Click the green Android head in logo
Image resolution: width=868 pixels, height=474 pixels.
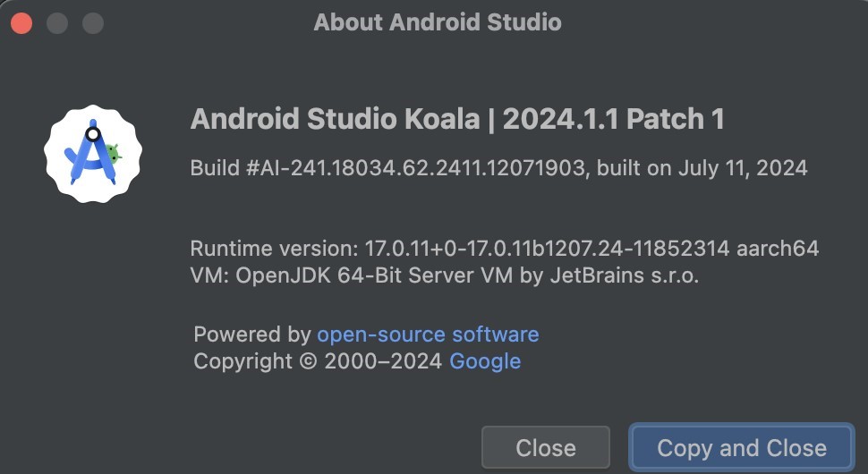click(113, 153)
